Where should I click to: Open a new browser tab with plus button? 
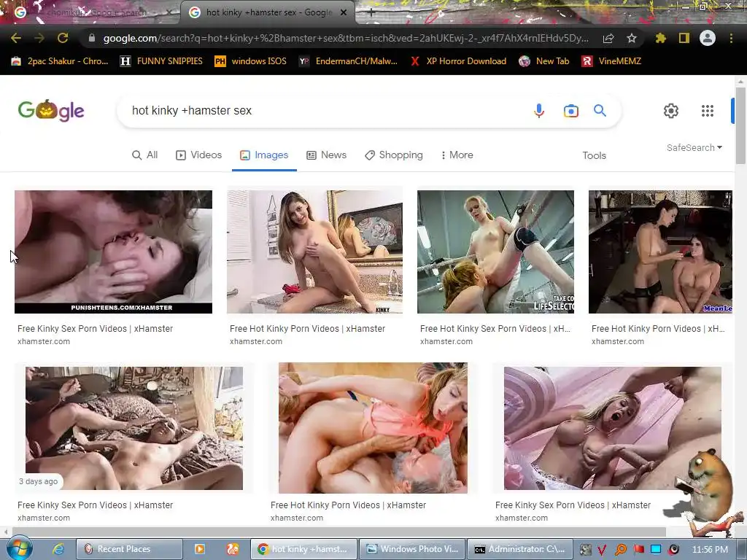(371, 13)
